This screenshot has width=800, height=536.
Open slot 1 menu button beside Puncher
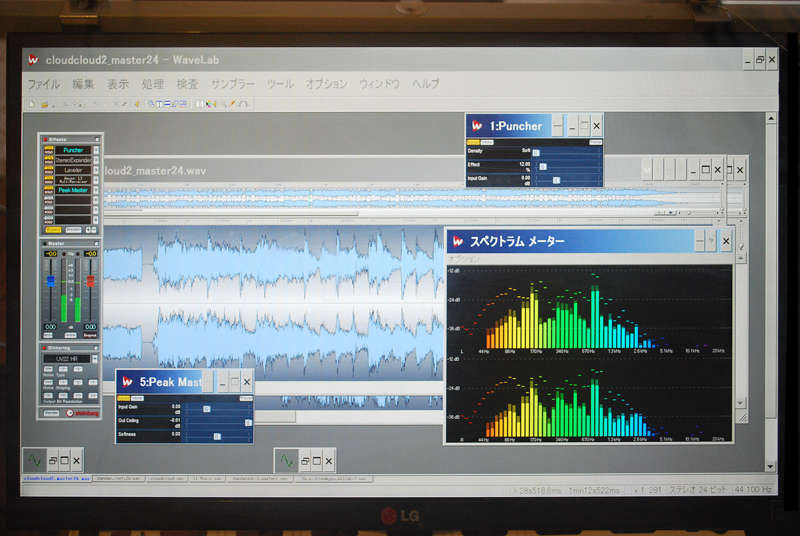pos(96,150)
